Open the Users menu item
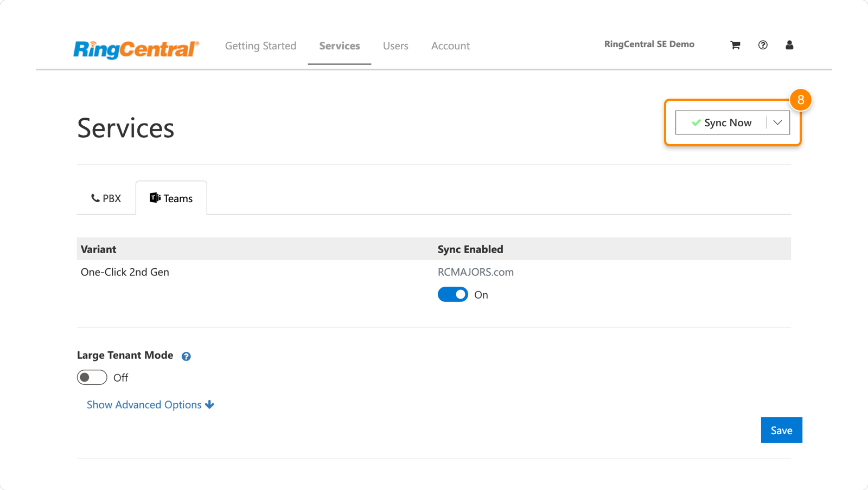This screenshot has height=490, width=868. [x=395, y=46]
